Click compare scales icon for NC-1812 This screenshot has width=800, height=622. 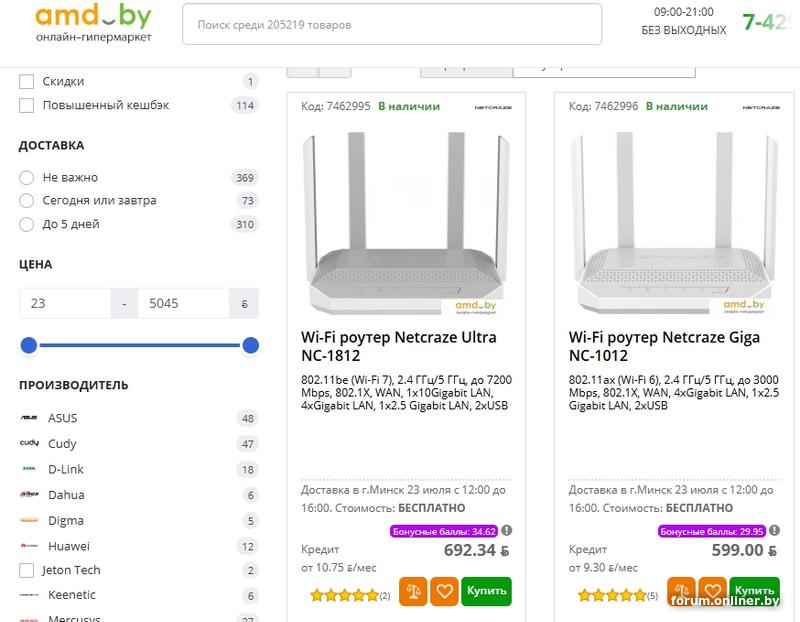click(x=413, y=591)
